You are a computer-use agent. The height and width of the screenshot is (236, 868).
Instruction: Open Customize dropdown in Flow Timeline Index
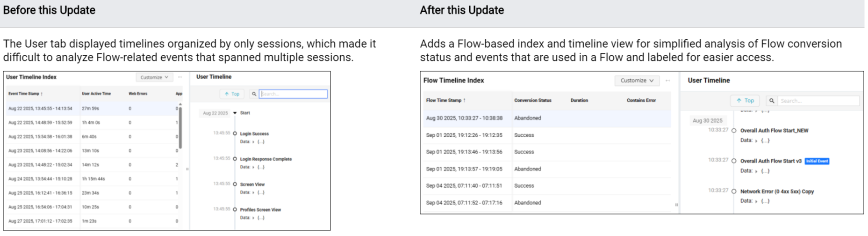pos(637,81)
